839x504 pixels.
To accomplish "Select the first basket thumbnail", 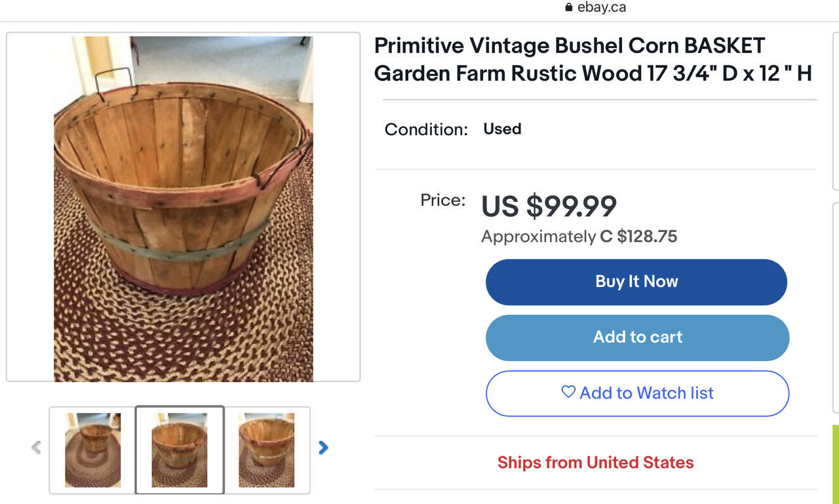I will 92,450.
